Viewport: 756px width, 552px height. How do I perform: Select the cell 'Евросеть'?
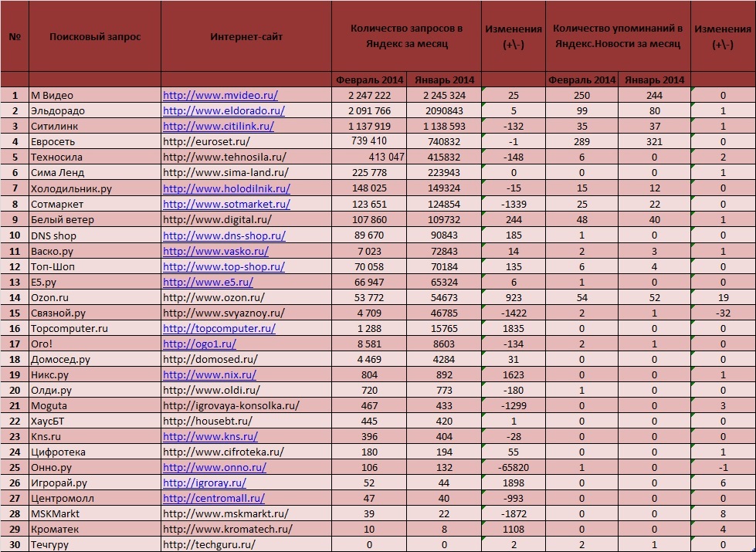95,142
